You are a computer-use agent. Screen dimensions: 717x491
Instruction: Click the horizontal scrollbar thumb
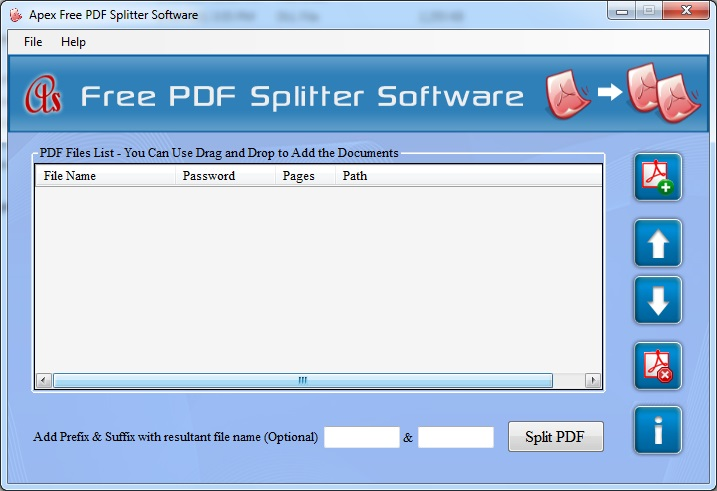[x=303, y=380]
